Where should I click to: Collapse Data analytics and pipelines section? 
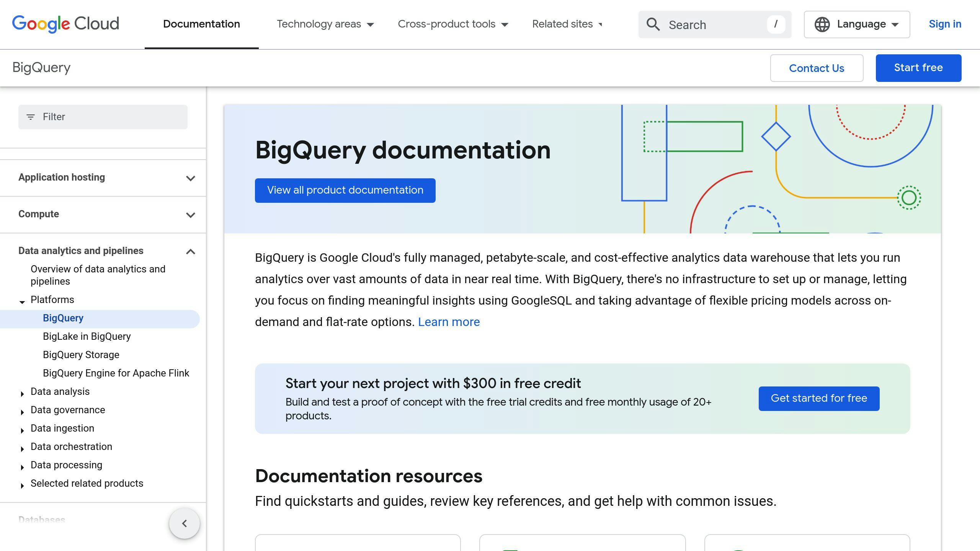(x=191, y=251)
